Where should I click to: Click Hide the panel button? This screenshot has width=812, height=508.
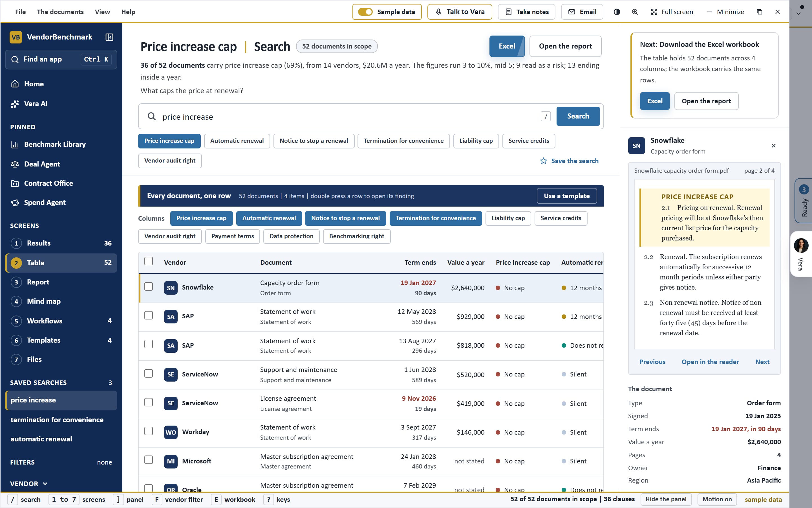666,499
